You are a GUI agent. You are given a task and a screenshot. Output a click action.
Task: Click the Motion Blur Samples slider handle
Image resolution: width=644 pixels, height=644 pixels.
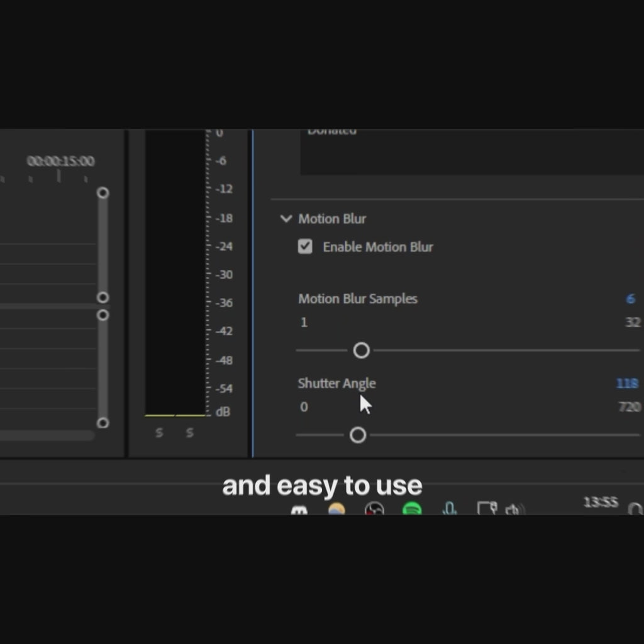coord(361,350)
